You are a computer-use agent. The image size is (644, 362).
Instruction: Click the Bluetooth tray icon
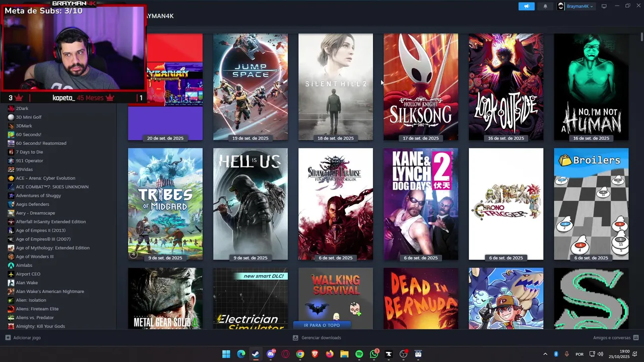(x=556, y=354)
